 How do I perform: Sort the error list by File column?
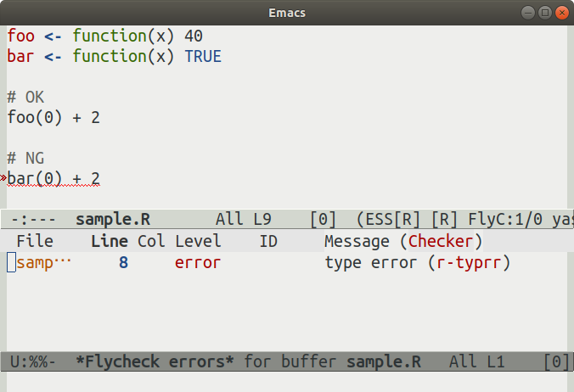coord(35,241)
